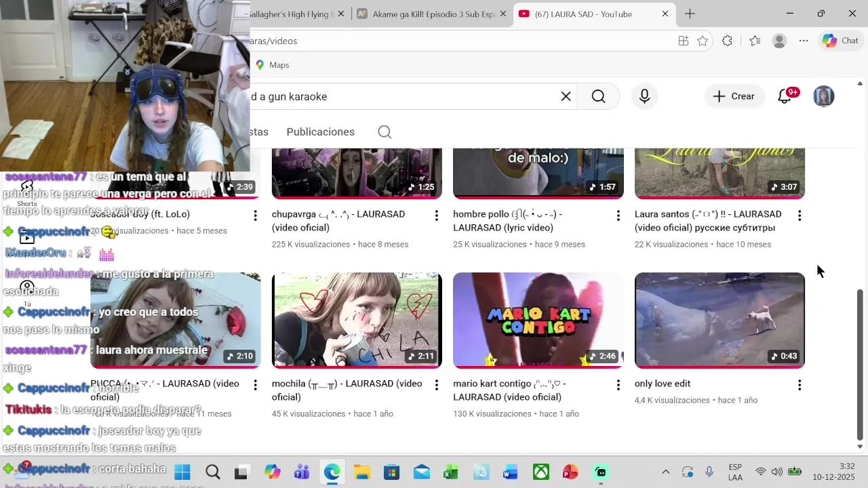Start voice search with the microphone
868x488 pixels.
coord(644,96)
